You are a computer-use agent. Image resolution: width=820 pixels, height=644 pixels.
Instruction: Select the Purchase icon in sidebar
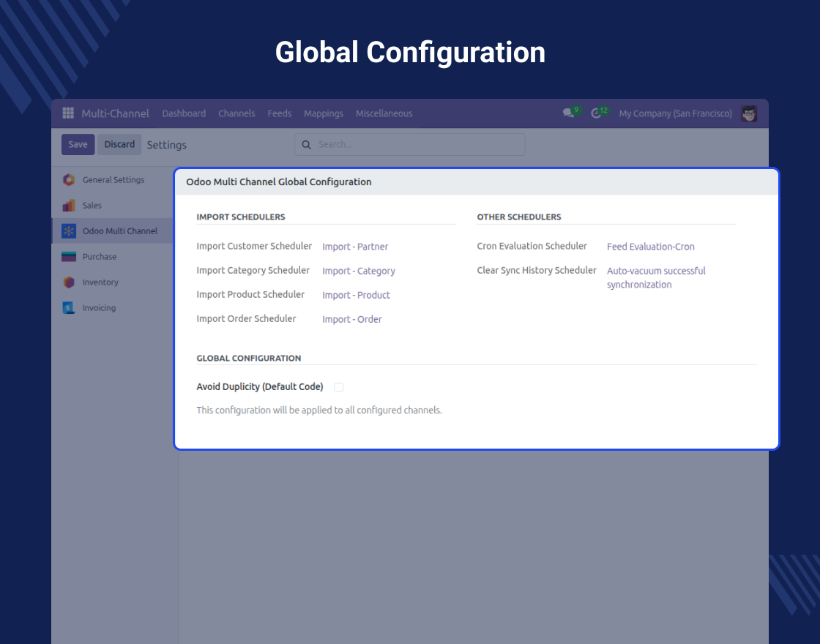(69, 257)
